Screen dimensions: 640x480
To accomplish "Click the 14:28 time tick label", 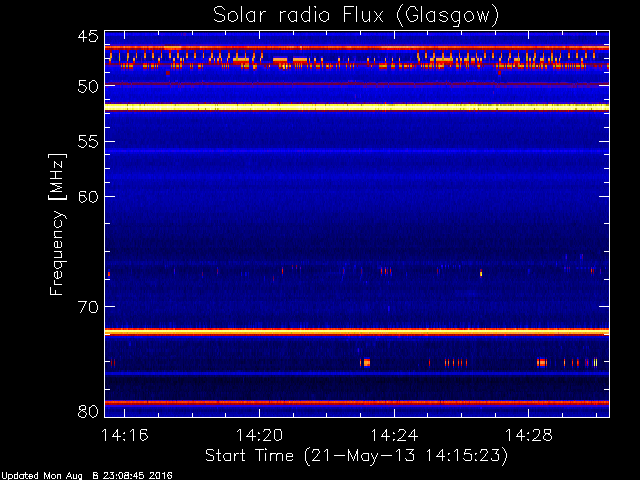I will pyautogui.click(x=529, y=435).
